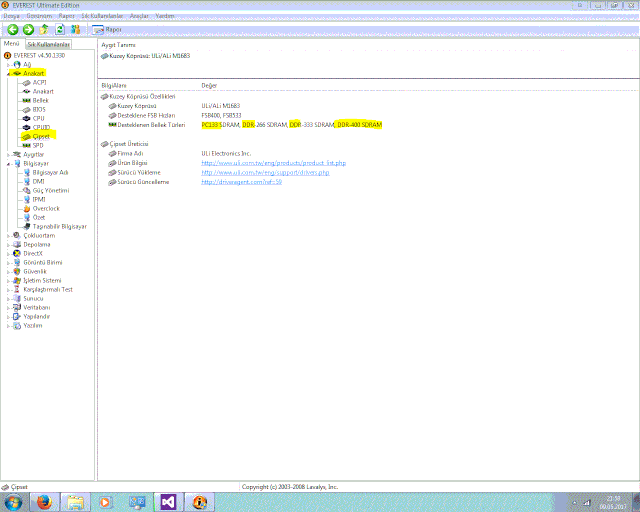
Task: Select the EVEREST v4.50.1330 root node
Action: (39, 56)
